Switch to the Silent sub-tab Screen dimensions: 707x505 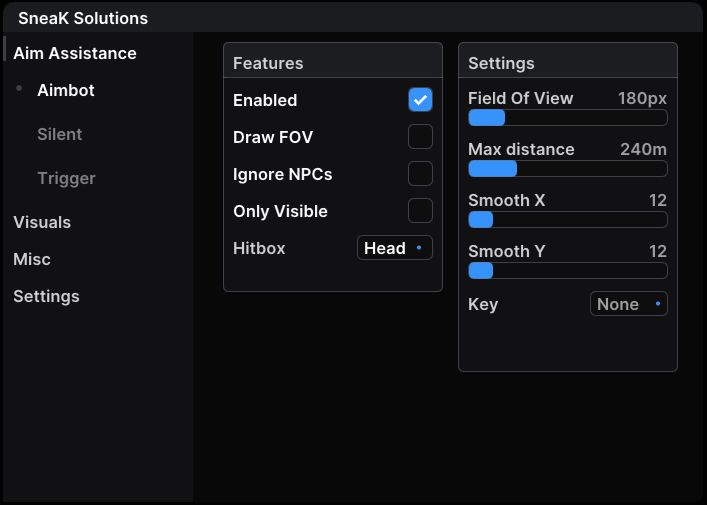coord(60,134)
